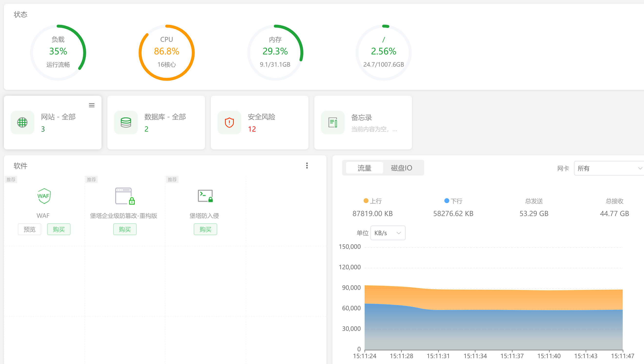
Task: Click the intrusion prevention terminal icon
Action: 205,196
